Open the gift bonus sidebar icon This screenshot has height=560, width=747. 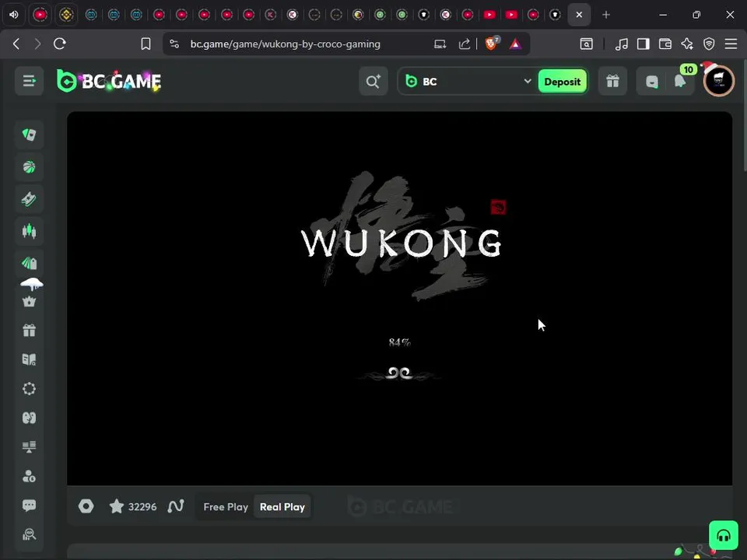[x=29, y=330]
